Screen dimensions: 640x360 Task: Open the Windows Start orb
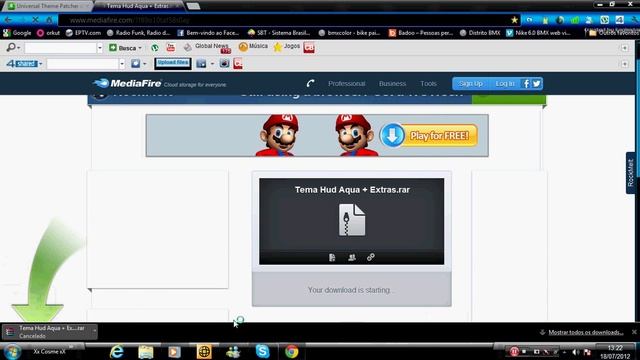tap(12, 352)
